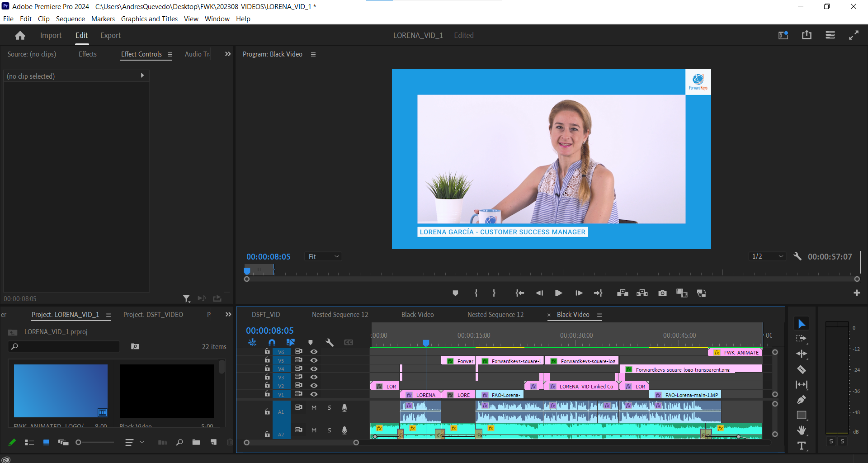Show hidden source panel tabs chevron
The height and width of the screenshot is (463, 868).
click(x=228, y=54)
